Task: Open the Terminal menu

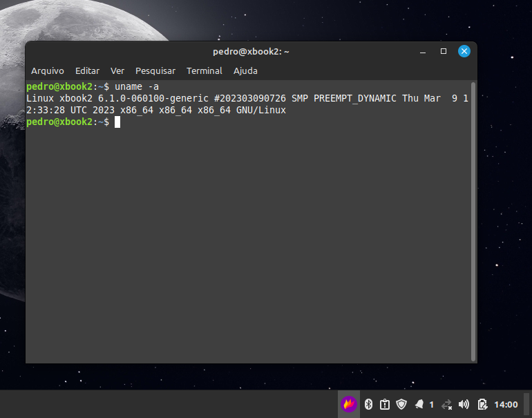Action: click(x=205, y=71)
